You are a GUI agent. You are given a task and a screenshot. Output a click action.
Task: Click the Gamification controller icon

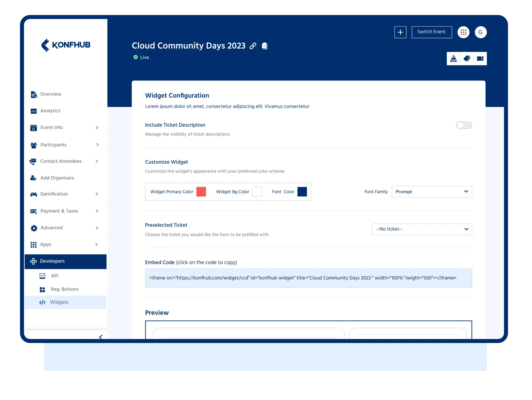click(x=33, y=194)
